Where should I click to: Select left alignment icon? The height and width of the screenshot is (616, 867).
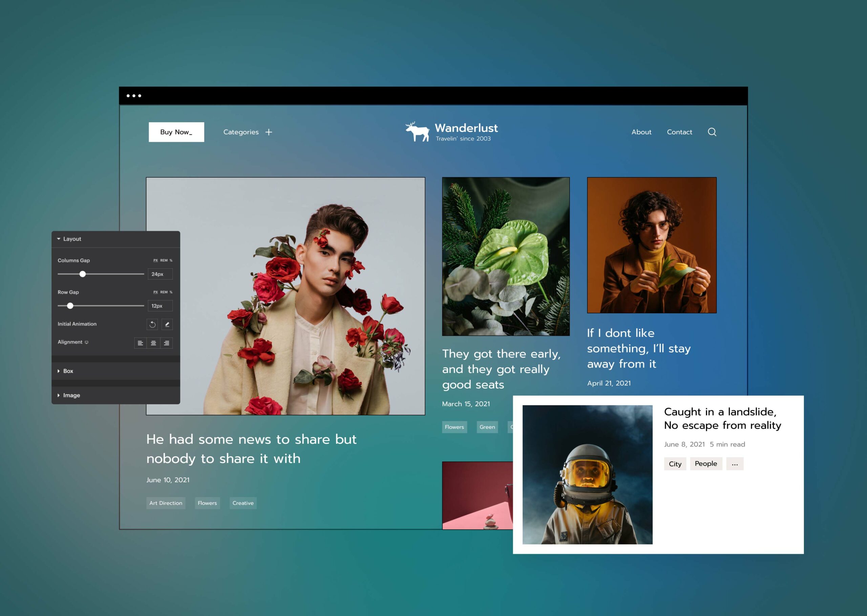point(141,343)
